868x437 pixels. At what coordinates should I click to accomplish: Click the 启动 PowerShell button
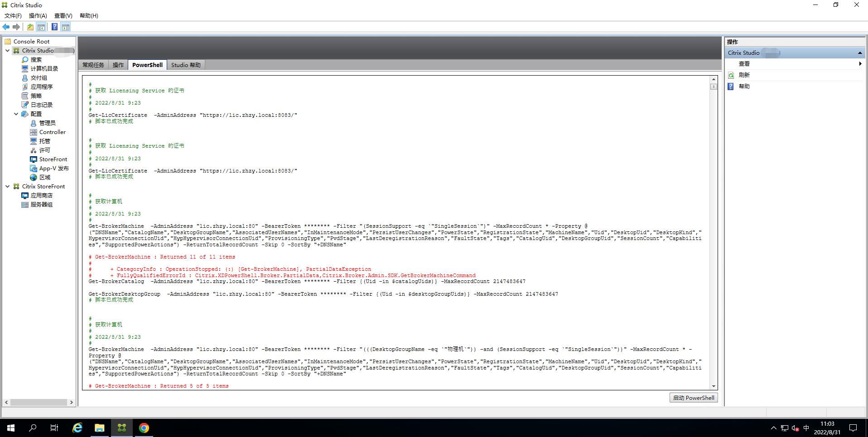coord(694,398)
